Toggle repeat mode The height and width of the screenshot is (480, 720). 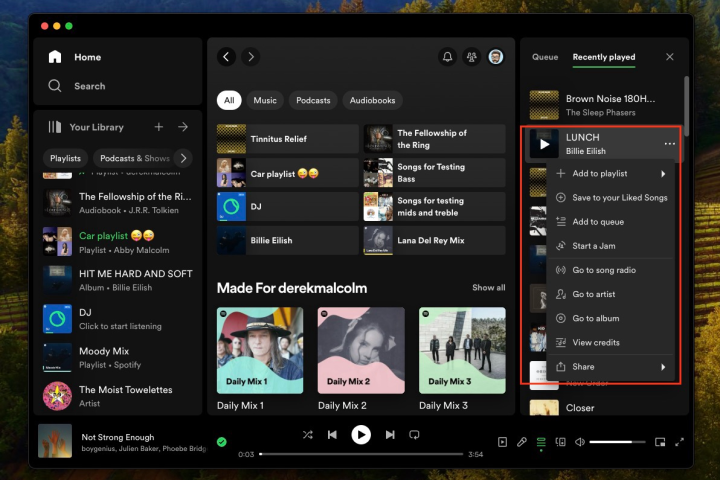(414, 435)
